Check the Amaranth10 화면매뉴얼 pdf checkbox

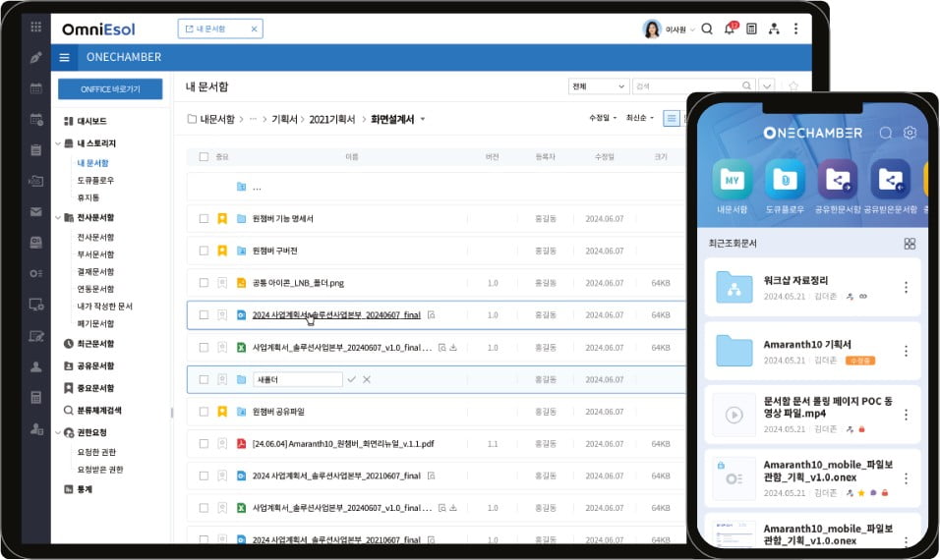[204, 444]
